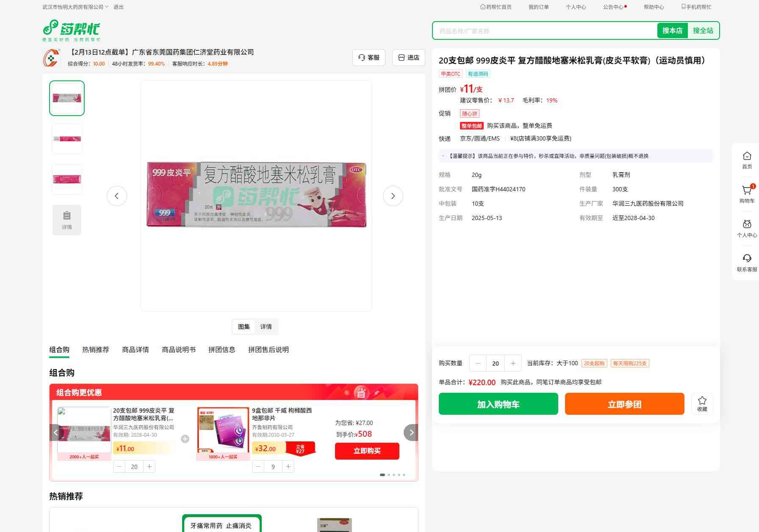Image resolution: width=759 pixels, height=532 pixels.
Task: Switch to the 拼团信息 tab
Action: pos(222,350)
